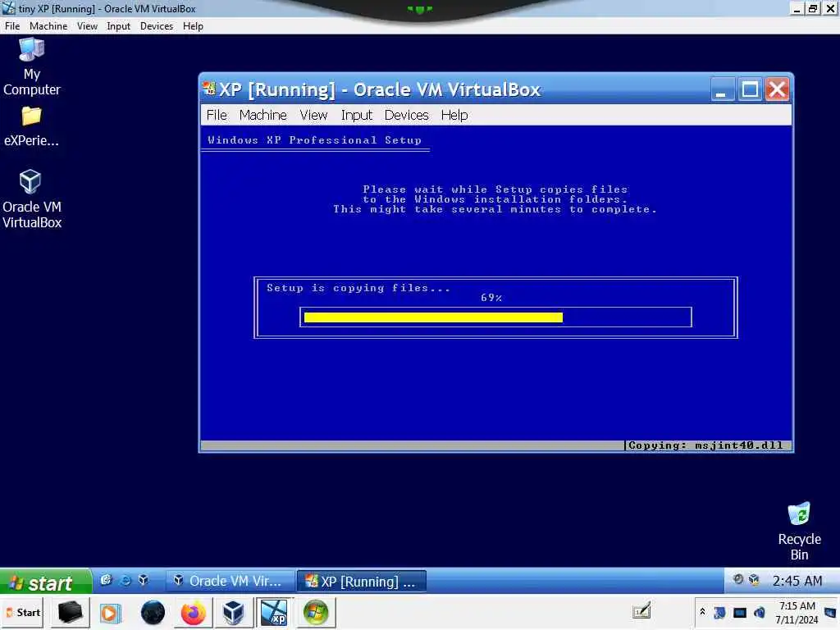Click the lower host Start button

tap(23, 612)
